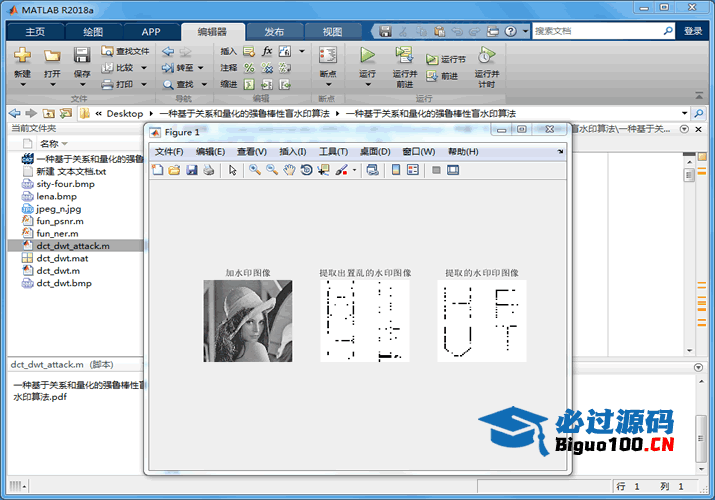Screen dimensions: 715x500
Task: Click the Insert Legend icon in Figure toolbar
Action: coord(413,170)
